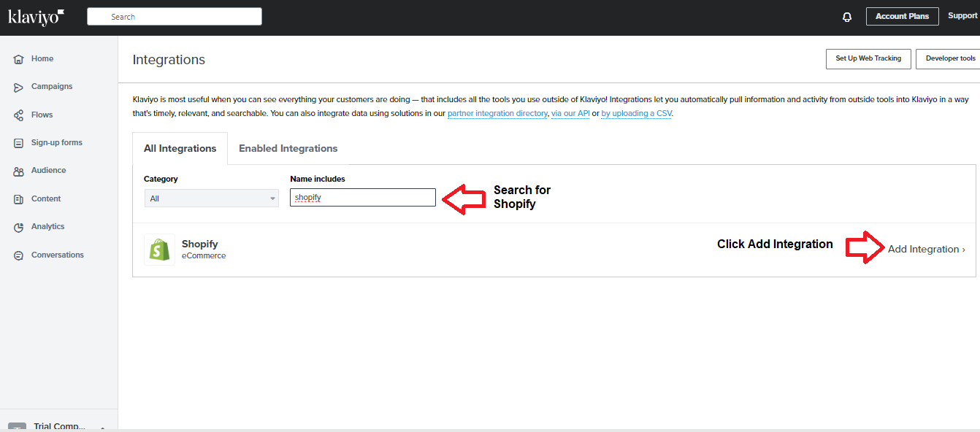Open Home from the sidebar
Viewport: 980px width, 432px height.
42,58
